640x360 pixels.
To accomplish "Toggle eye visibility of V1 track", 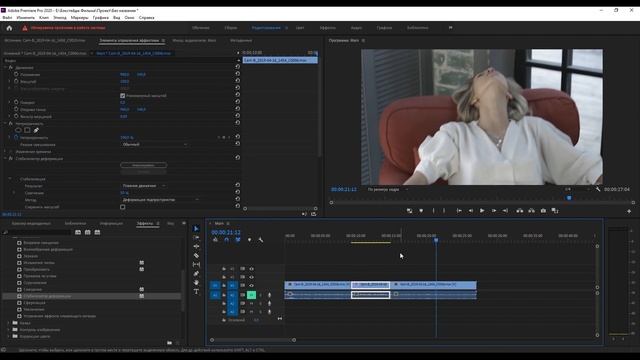I will click(x=251, y=285).
